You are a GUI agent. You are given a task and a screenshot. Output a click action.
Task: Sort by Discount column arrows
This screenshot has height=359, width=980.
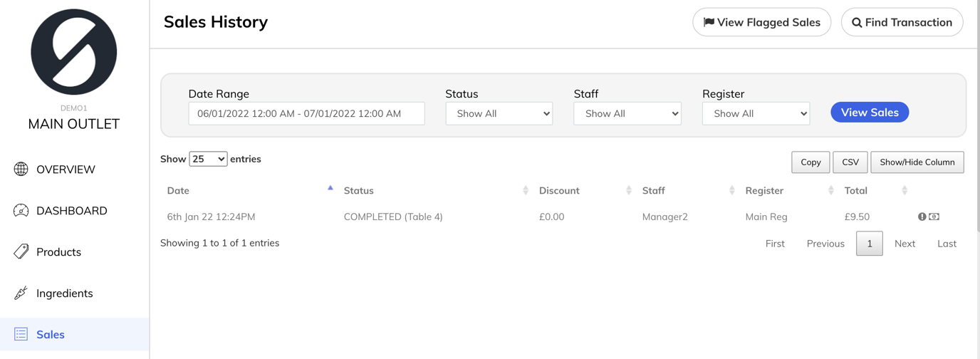pyautogui.click(x=629, y=190)
